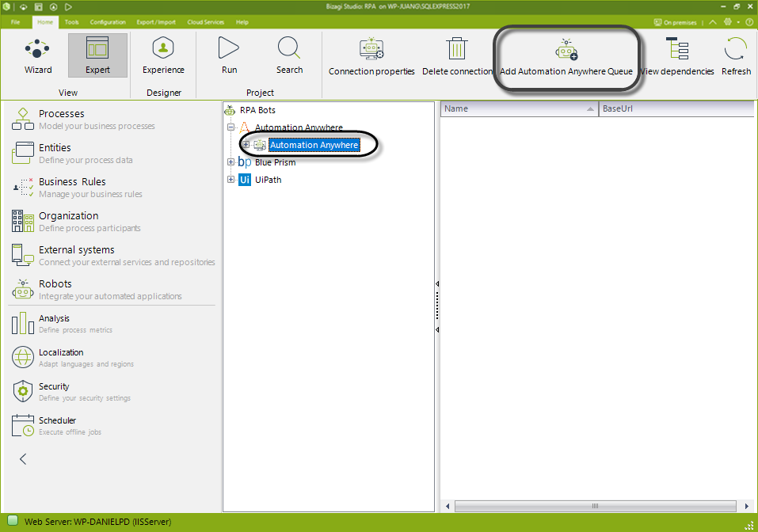Click the save icon in the quick access bar
The image size is (758, 532).
[x=38, y=7]
